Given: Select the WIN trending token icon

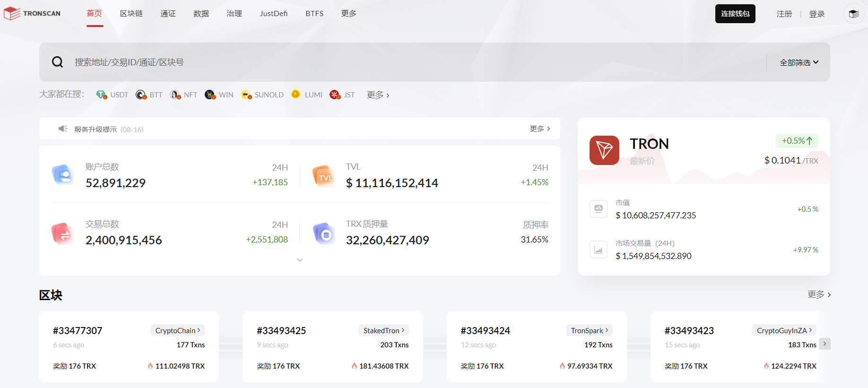Looking at the screenshot, I should pos(210,95).
